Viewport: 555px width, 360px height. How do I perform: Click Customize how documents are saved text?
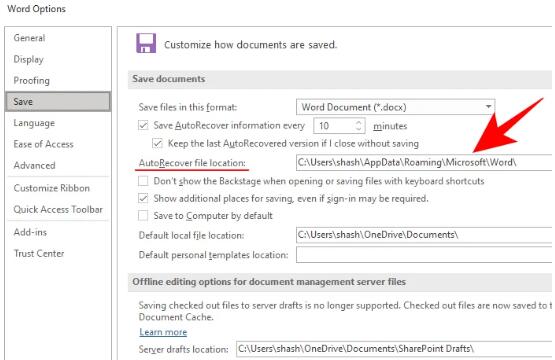(250, 45)
